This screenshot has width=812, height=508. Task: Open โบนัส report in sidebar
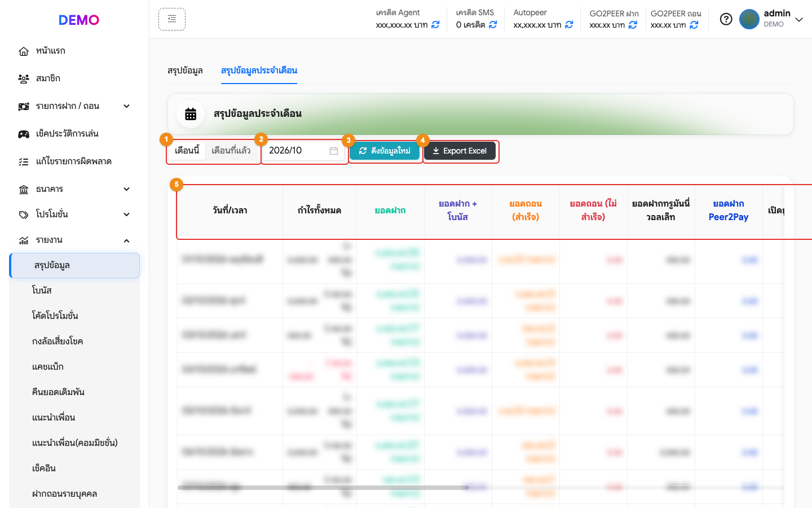coord(74,290)
